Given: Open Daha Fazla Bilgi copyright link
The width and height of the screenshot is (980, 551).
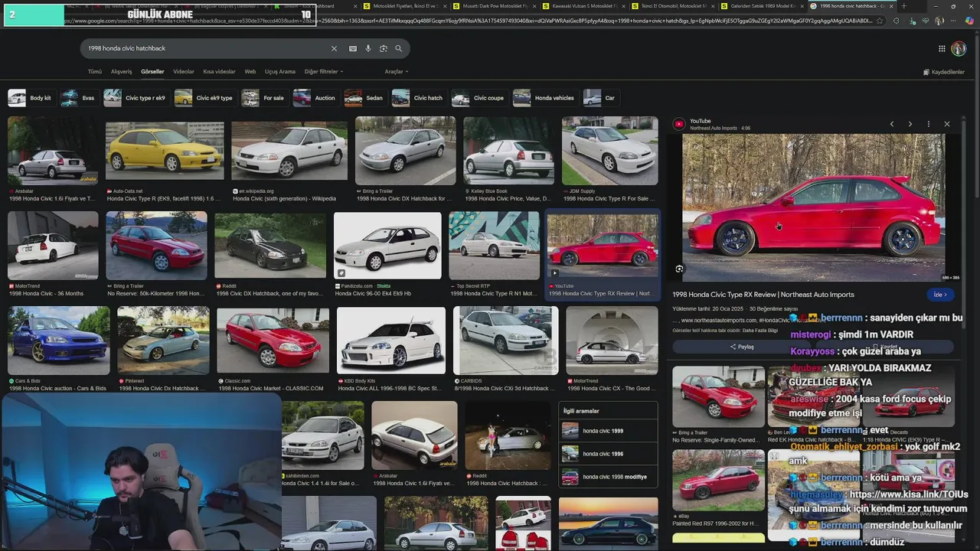Looking at the screenshot, I should (759, 331).
